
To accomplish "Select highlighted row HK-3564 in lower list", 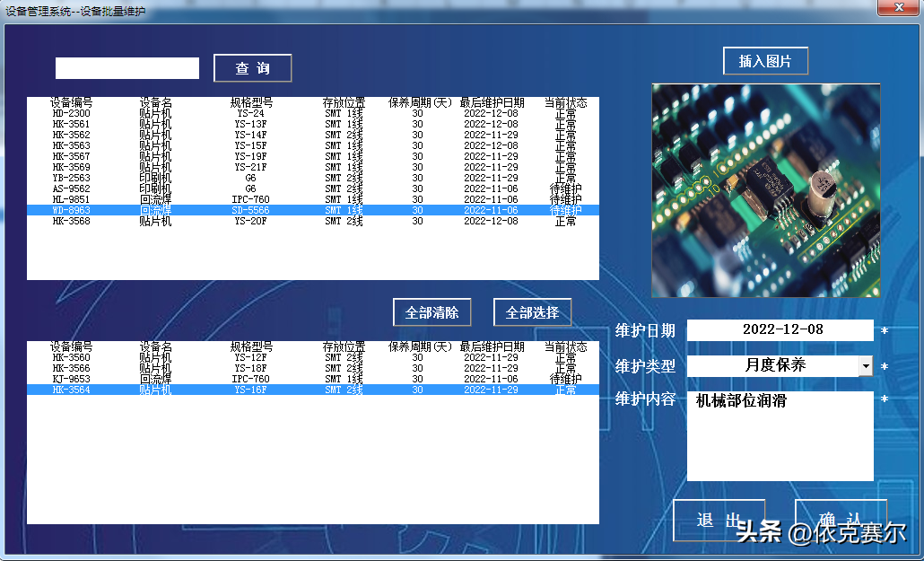I will (313, 390).
